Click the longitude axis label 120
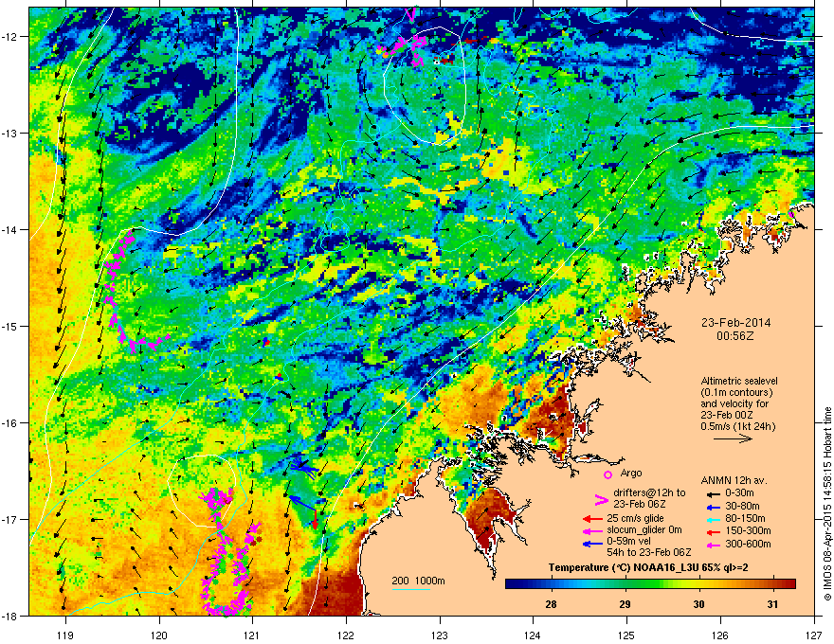This screenshot has width=834, height=644. click(159, 635)
